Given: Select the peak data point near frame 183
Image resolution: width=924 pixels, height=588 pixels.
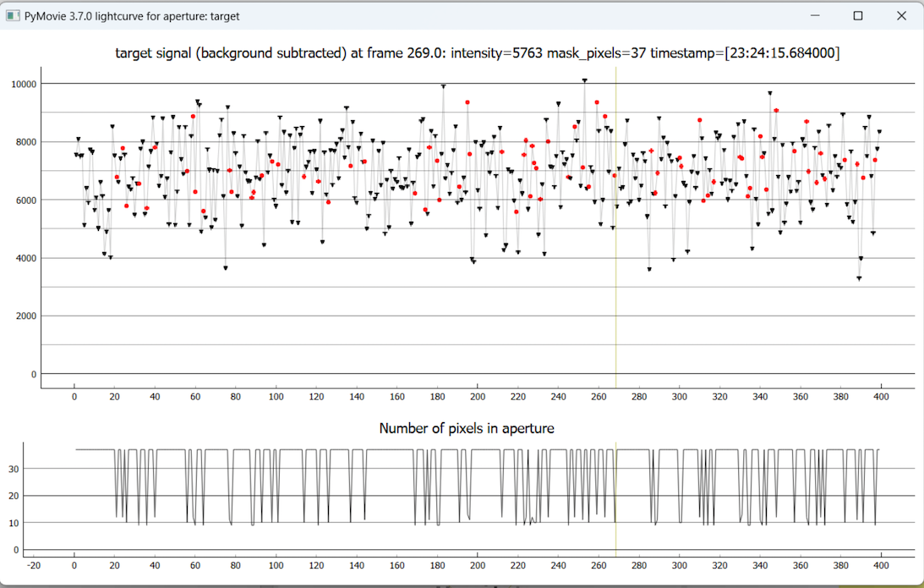Looking at the screenshot, I should (x=443, y=86).
